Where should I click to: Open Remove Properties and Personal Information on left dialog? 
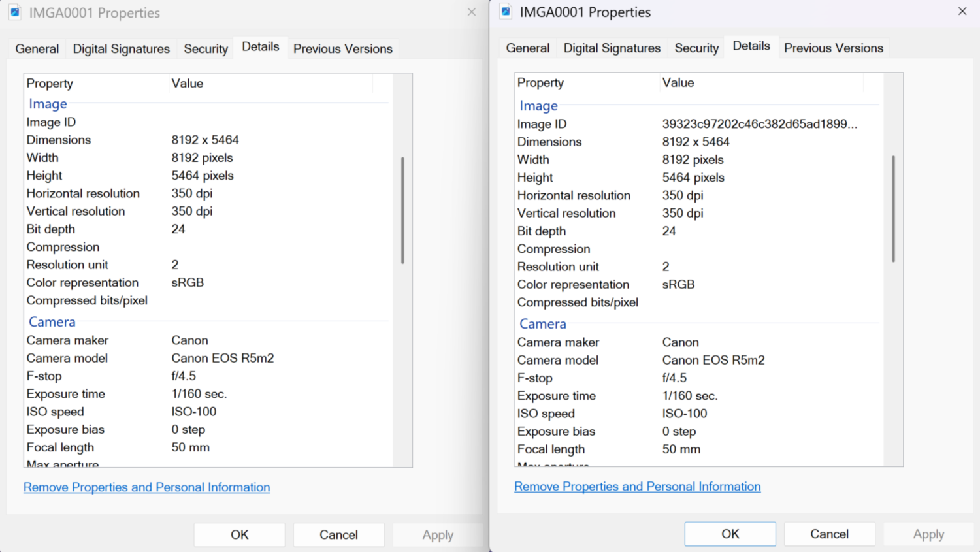click(x=146, y=487)
